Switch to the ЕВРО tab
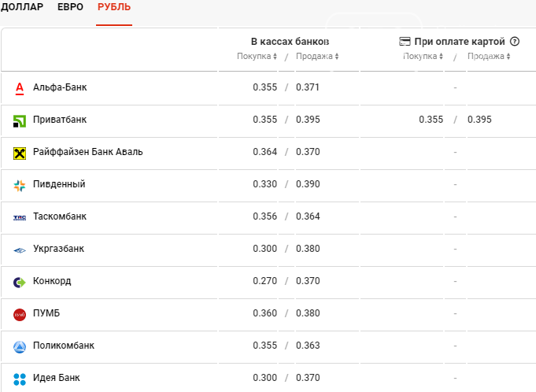 point(70,7)
